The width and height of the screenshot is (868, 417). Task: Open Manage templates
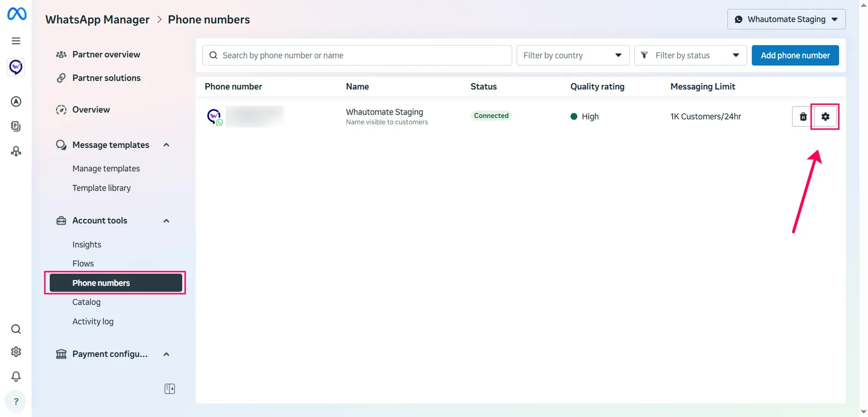[x=106, y=168]
